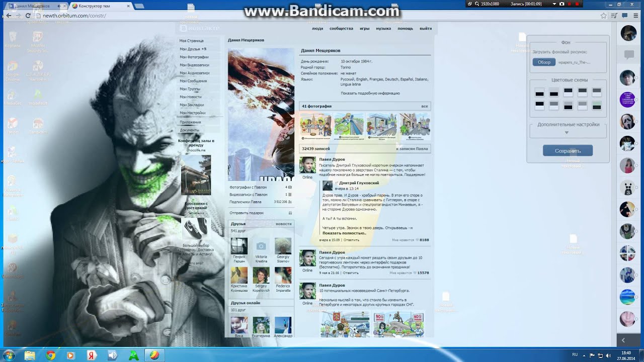This screenshot has width=644, height=362.
Task: Bookmark this page with the star icon
Action: tap(604, 16)
